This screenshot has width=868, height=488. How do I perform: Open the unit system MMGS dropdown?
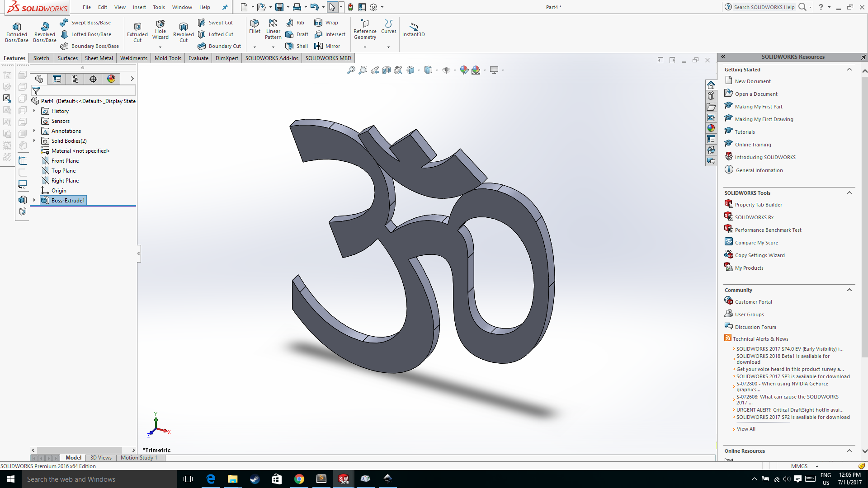[x=817, y=466]
